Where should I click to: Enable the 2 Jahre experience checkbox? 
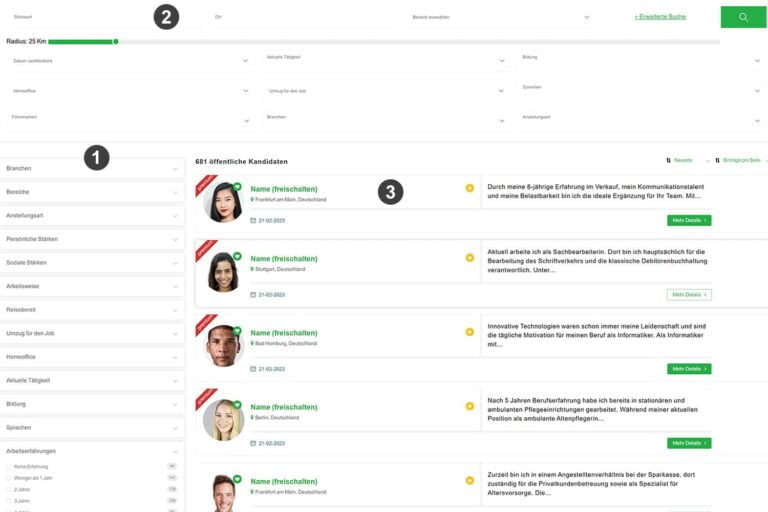[9, 489]
